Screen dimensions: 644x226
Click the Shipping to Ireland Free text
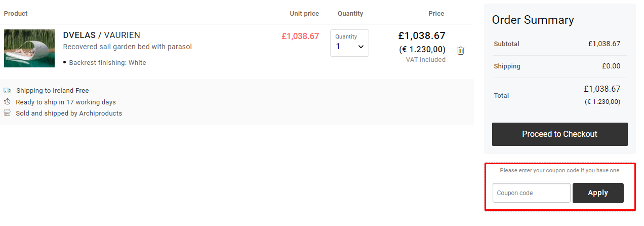pyautogui.click(x=53, y=91)
